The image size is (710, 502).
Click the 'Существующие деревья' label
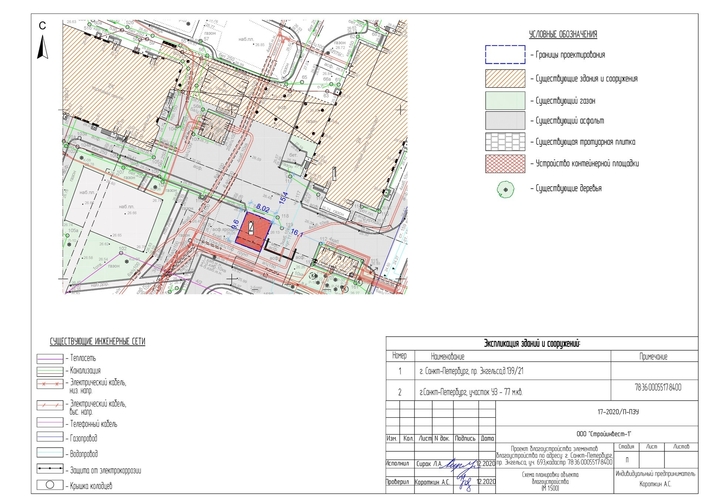(x=569, y=188)
